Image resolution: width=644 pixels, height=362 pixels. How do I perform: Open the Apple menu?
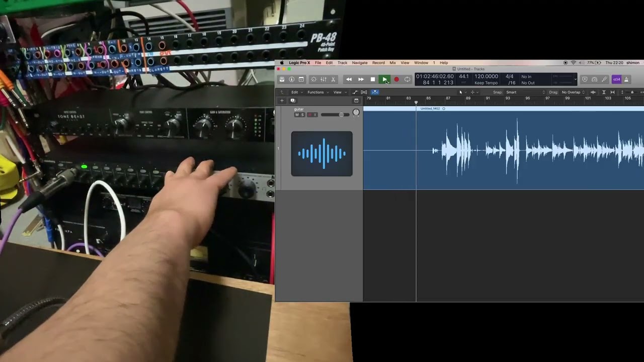pos(282,63)
